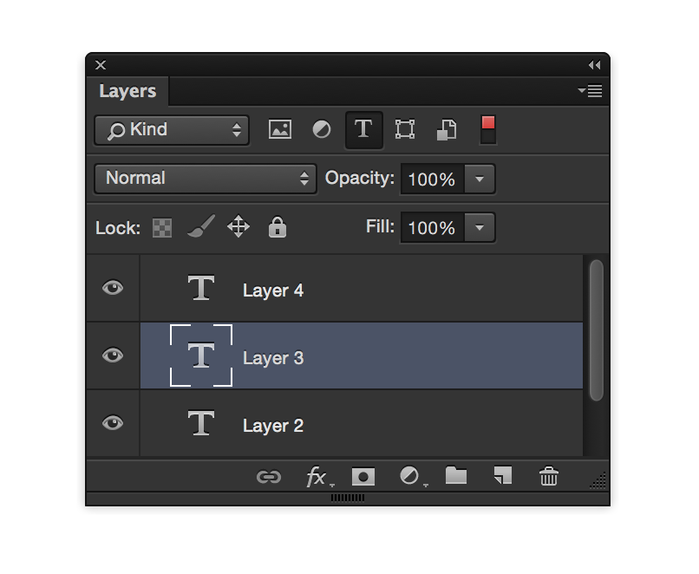Add a layer mask to Layer 3
Screen dimensions: 699x574
(x=363, y=477)
